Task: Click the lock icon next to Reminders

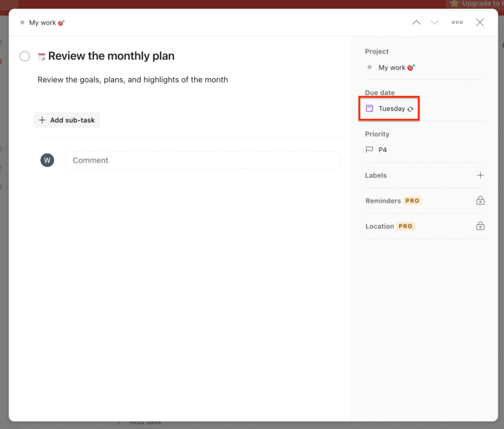Action: [480, 200]
